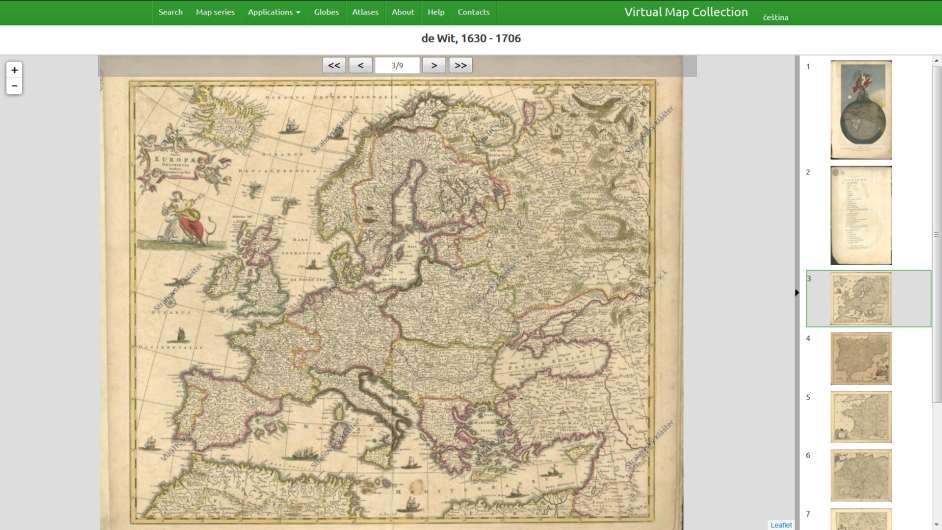Click the Virtual Map Collection title link
This screenshot has height=530, width=942.
(x=685, y=12)
